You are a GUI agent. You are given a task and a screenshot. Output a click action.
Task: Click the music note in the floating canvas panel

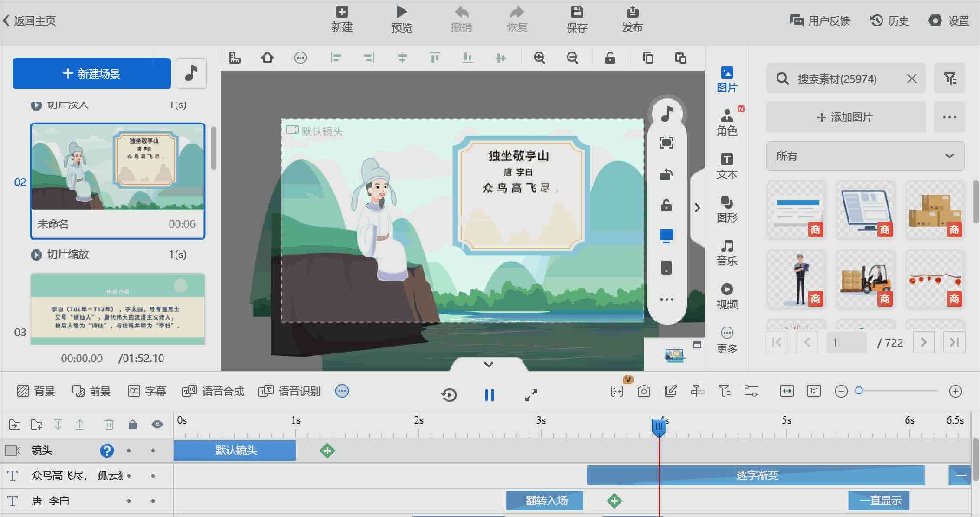tap(667, 114)
